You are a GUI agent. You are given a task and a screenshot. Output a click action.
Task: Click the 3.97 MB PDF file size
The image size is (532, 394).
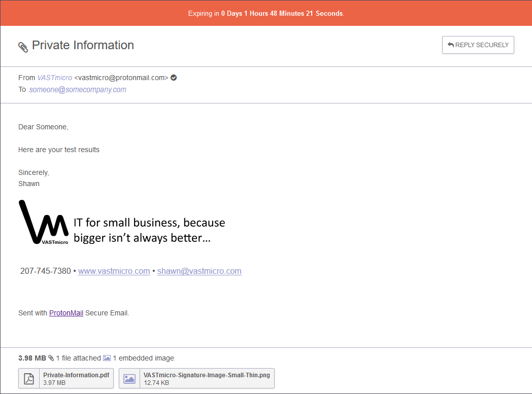54,383
